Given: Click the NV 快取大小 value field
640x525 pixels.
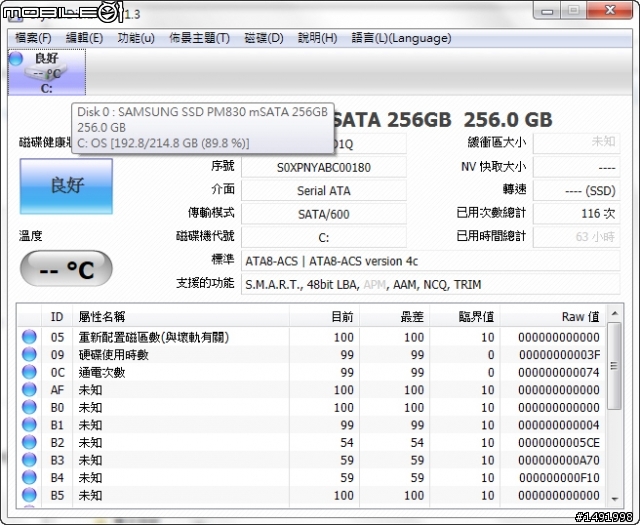Looking at the screenshot, I should (576, 167).
